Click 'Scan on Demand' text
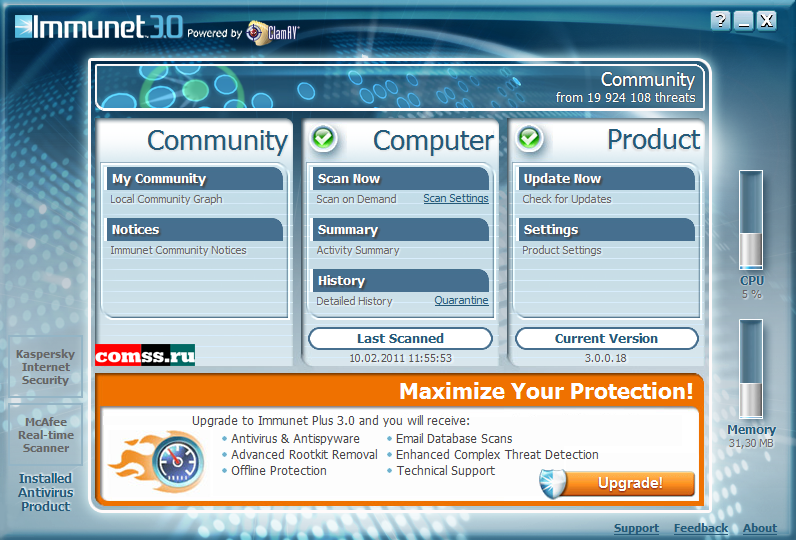The image size is (796, 540). click(356, 199)
